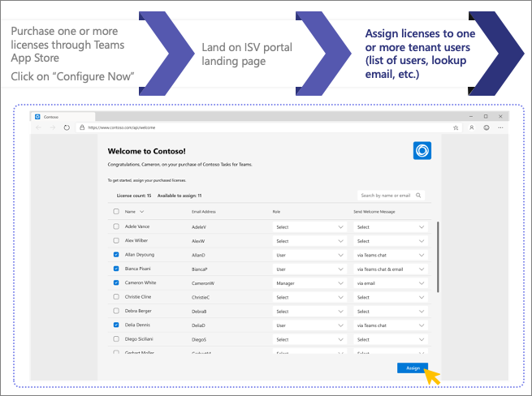Screen dimensions: 532x396
Task: Toggle the select-all checkbox in header
Action: [116, 212]
